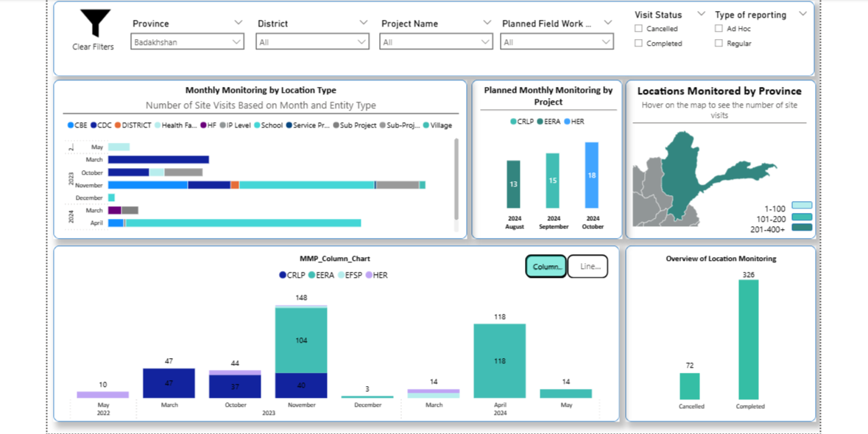Collapse the Type of reporting slicer chevron
Viewport: 868px width, 434px height.
click(x=802, y=13)
